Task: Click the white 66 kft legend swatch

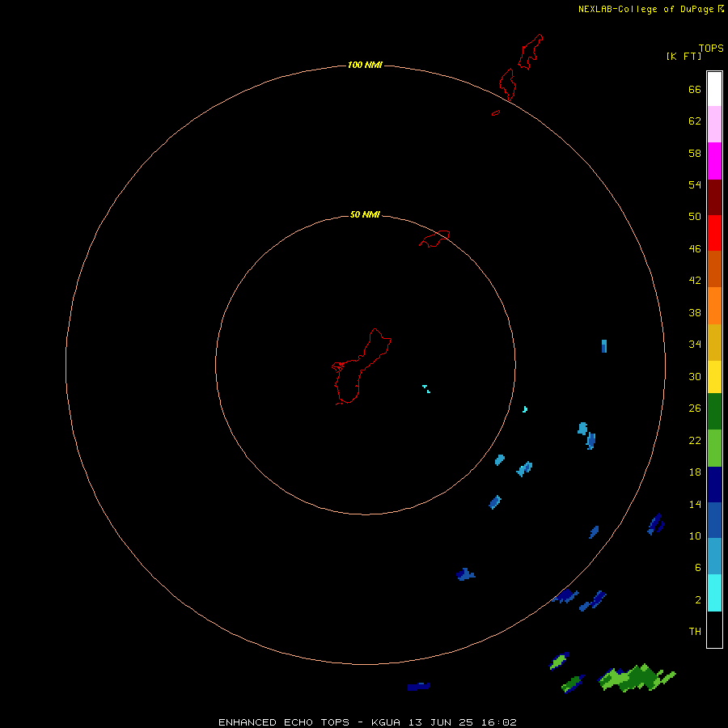Action: (714, 89)
